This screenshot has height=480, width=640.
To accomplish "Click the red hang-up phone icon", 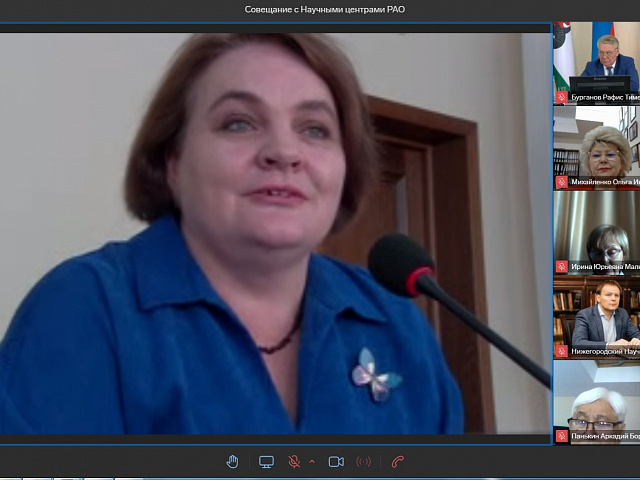I will (398, 461).
